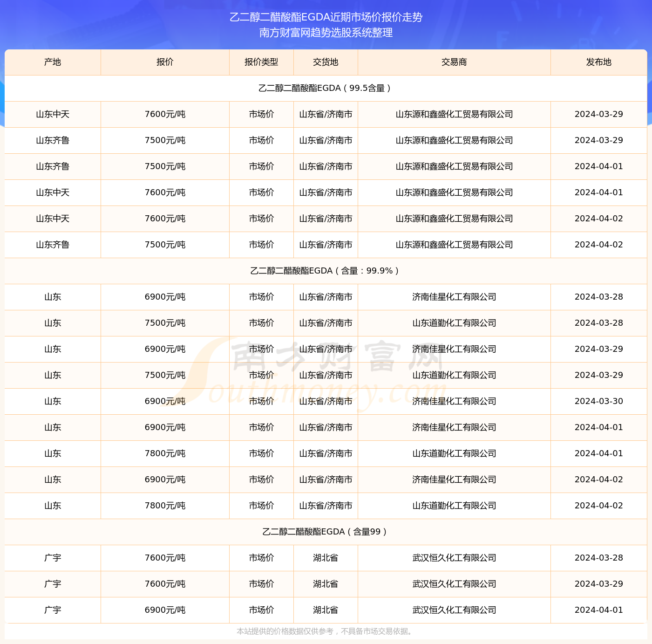The height and width of the screenshot is (644, 652).
Task: Click 7600元/吨 in 广宇 2024-03-29 row
Action: [165, 584]
